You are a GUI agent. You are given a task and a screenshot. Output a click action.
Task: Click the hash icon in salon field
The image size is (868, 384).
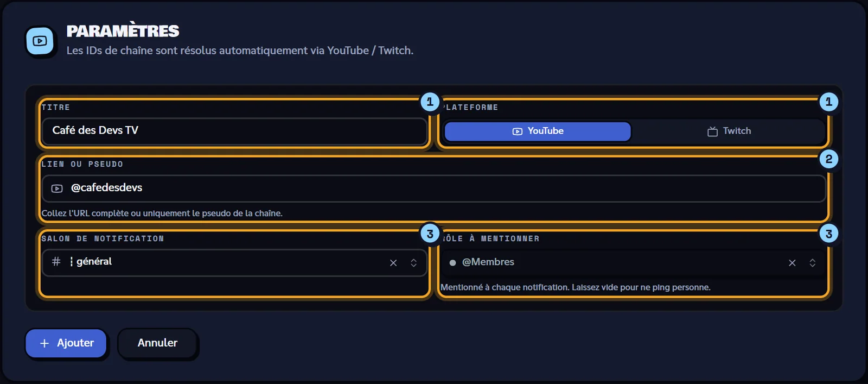(x=56, y=262)
